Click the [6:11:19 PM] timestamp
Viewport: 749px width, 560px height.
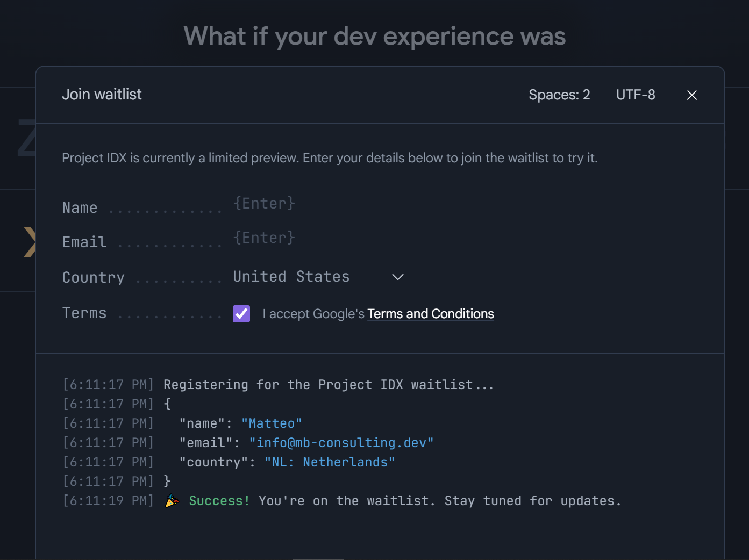click(108, 501)
